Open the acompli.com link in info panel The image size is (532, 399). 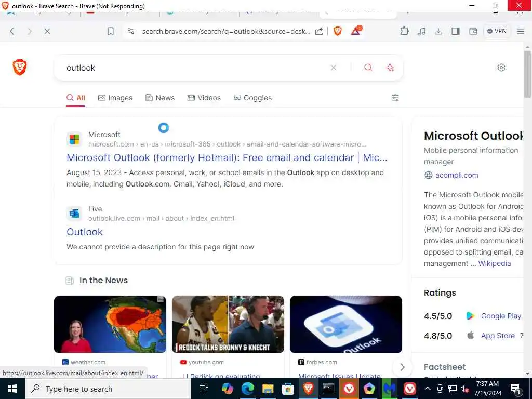pos(457,175)
